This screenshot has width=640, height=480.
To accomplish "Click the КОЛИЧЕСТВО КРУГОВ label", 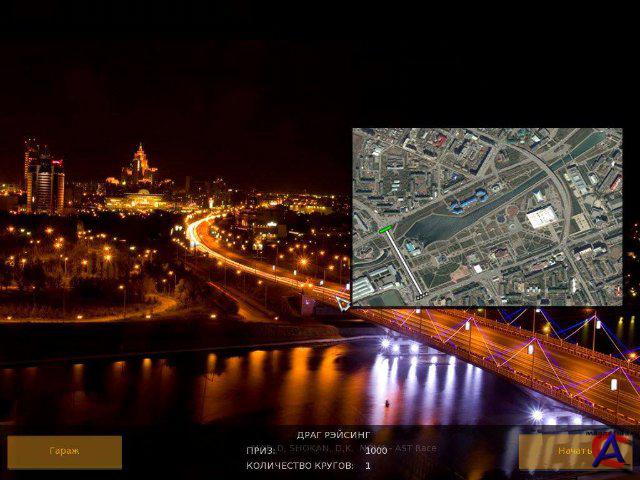I will point(300,466).
